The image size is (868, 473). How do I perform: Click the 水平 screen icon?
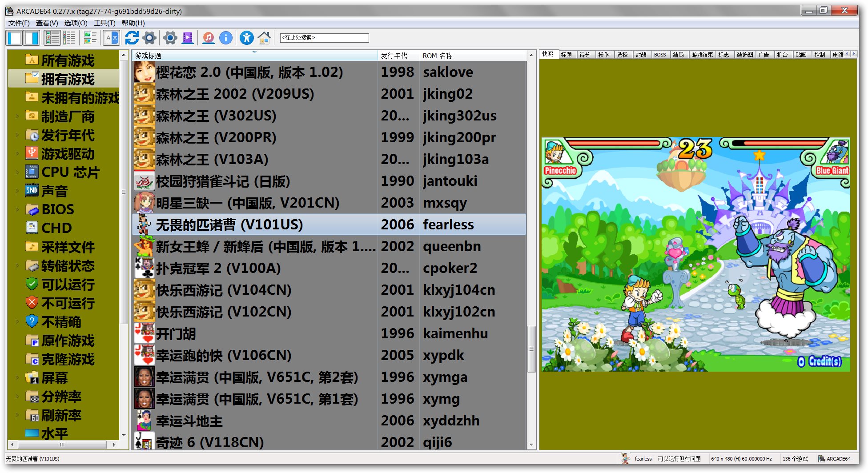click(x=32, y=433)
